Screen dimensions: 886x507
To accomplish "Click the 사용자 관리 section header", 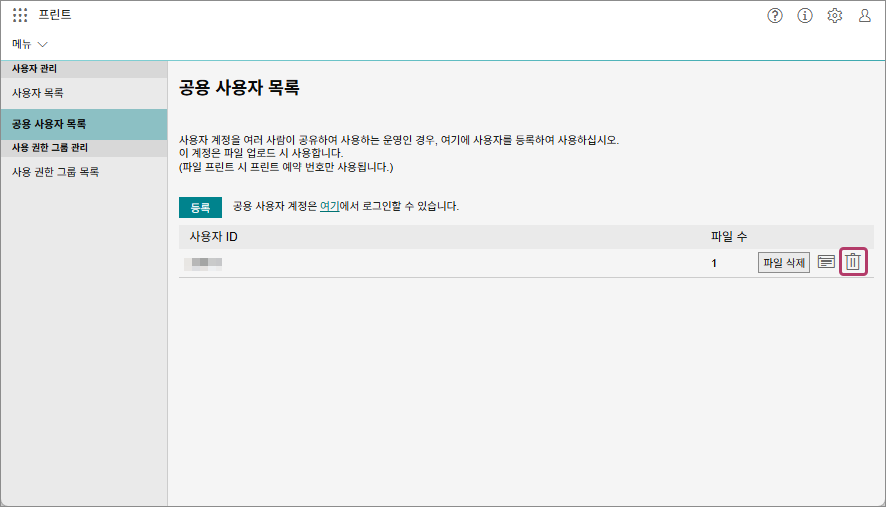I will 35,69.
